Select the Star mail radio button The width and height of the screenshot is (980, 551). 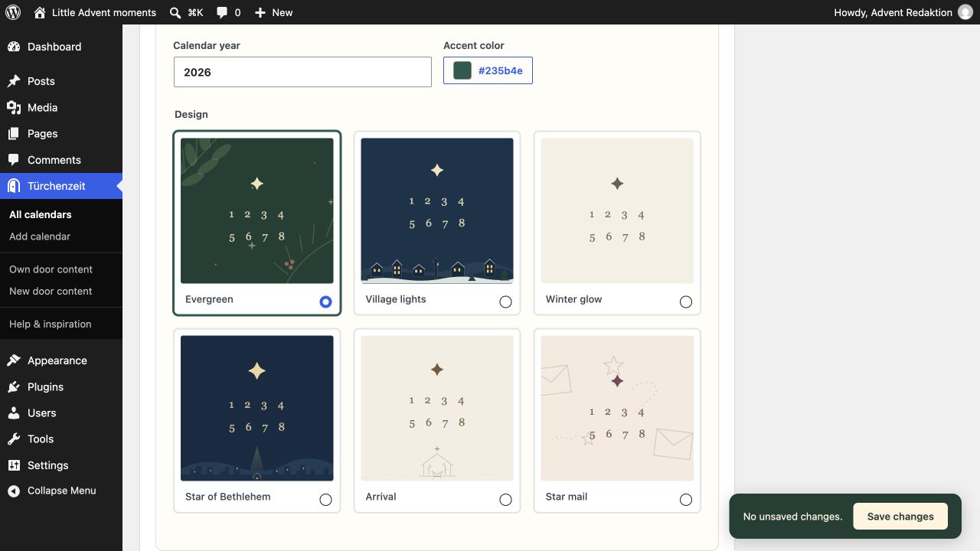pos(686,500)
